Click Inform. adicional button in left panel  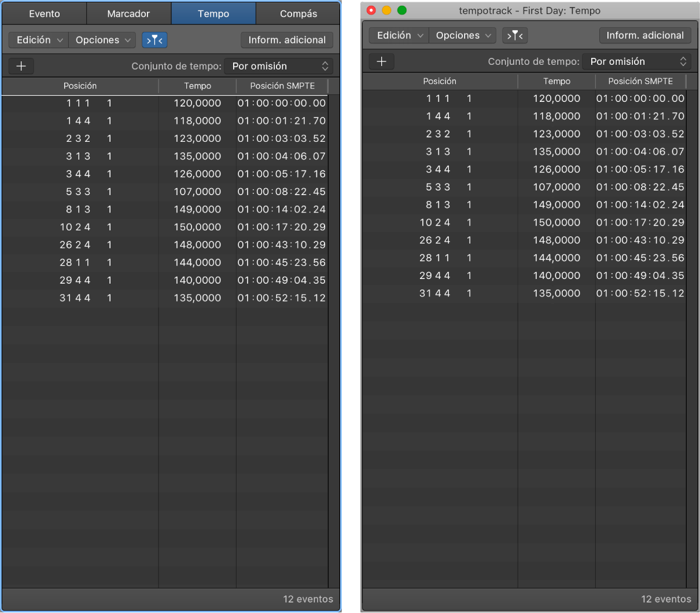[287, 40]
